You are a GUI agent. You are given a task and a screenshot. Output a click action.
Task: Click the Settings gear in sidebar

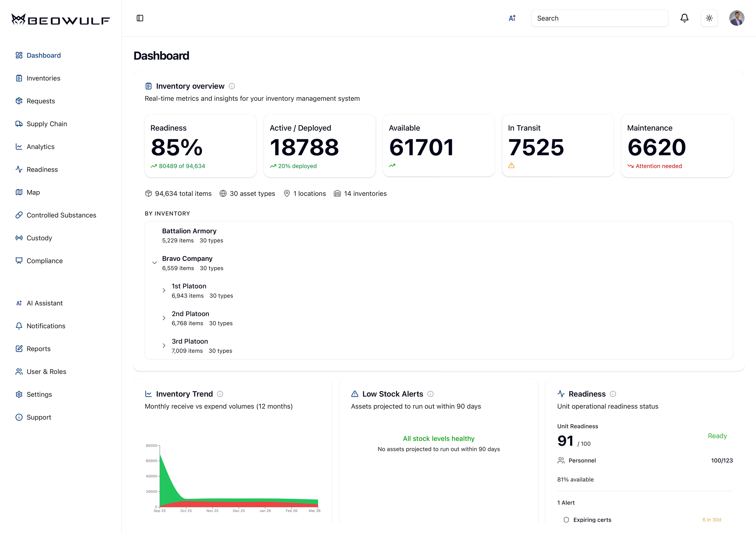[x=19, y=394]
